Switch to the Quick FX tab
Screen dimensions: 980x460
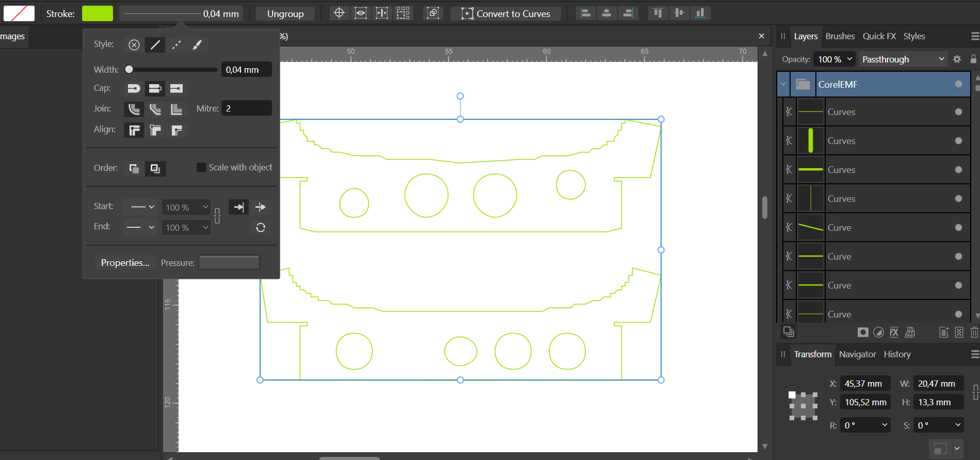(x=879, y=36)
